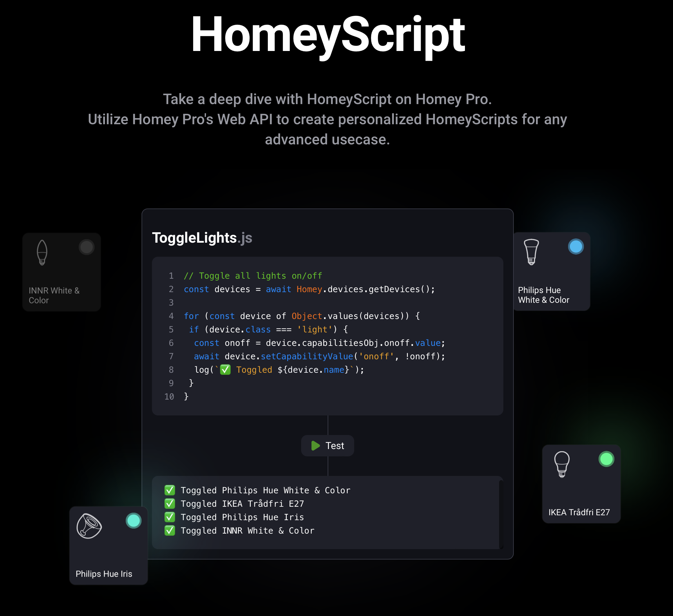The height and width of the screenshot is (616, 673).
Task: Click the Philips Hue Iris lamp icon
Action: point(89,526)
